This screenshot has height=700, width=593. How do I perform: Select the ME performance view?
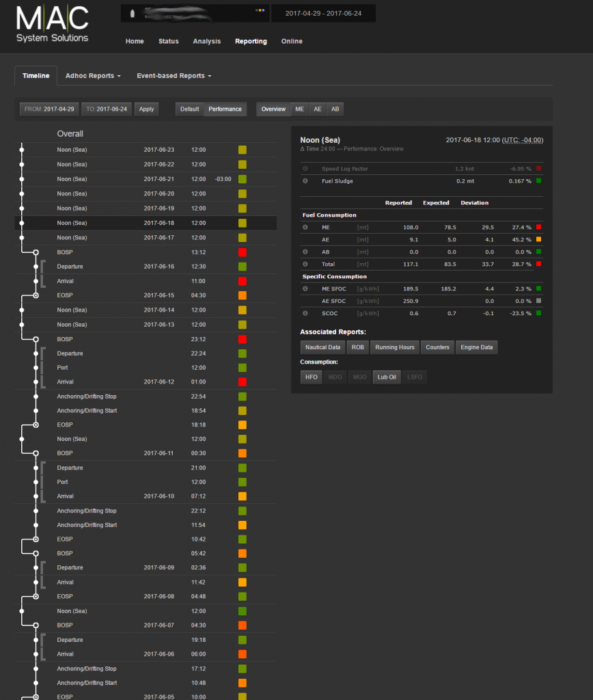pyautogui.click(x=300, y=109)
